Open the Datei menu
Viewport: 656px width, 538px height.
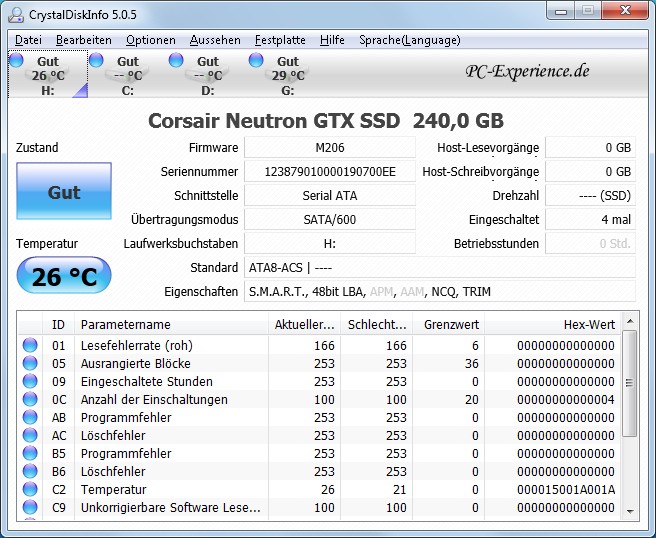(x=28, y=40)
